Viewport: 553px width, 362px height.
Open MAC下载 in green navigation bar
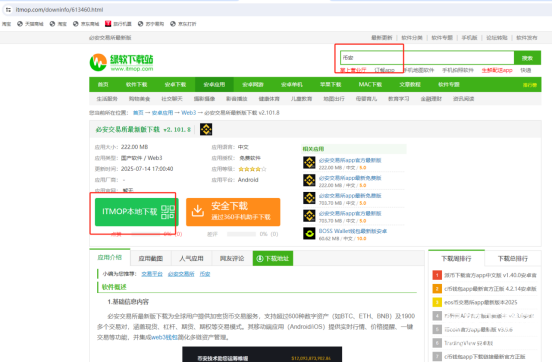[370, 85]
